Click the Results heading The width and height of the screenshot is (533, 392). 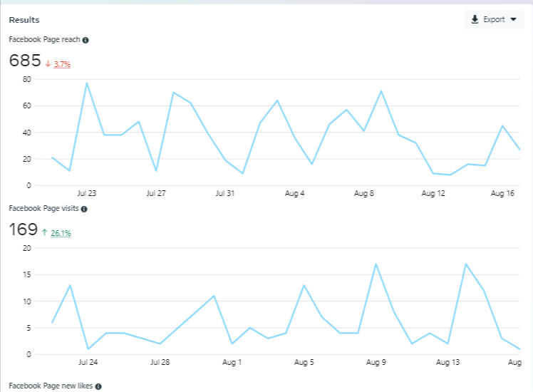24,20
